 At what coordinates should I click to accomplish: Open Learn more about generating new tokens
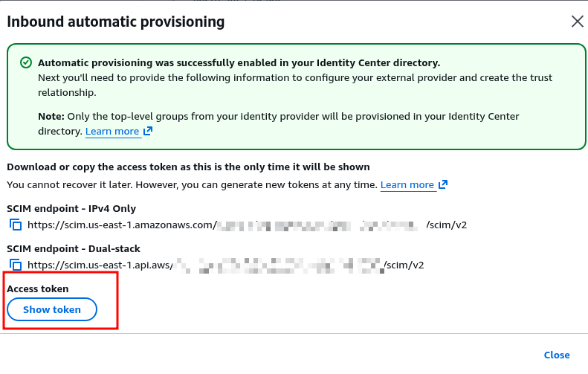click(407, 185)
